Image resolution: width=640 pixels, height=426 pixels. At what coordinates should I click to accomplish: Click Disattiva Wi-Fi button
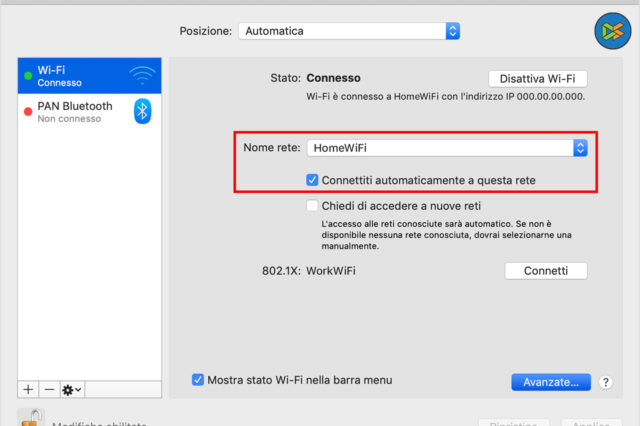538,79
